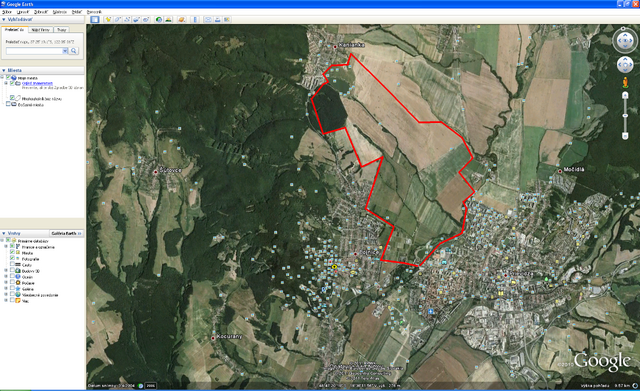Uncheck the Fotografie layer checkbox
This screenshot has height=391, width=640.
click(x=12, y=258)
